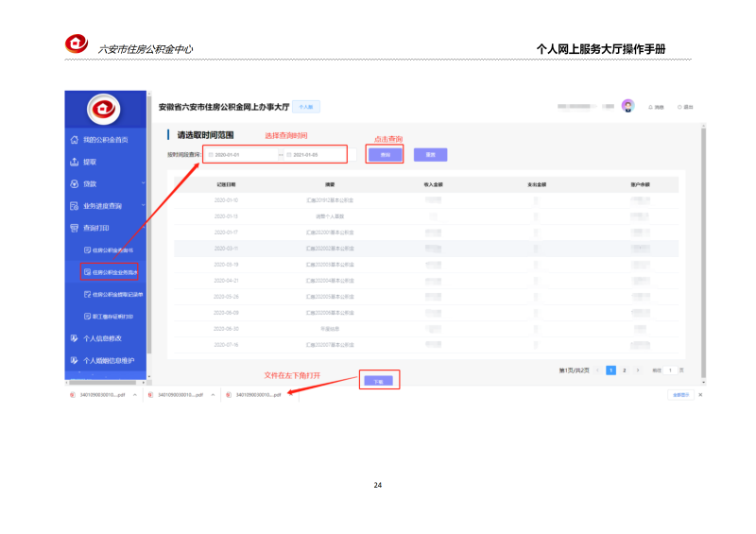
Task: Expand the 业务进度查询 sidebar menu
Action: coord(106,206)
